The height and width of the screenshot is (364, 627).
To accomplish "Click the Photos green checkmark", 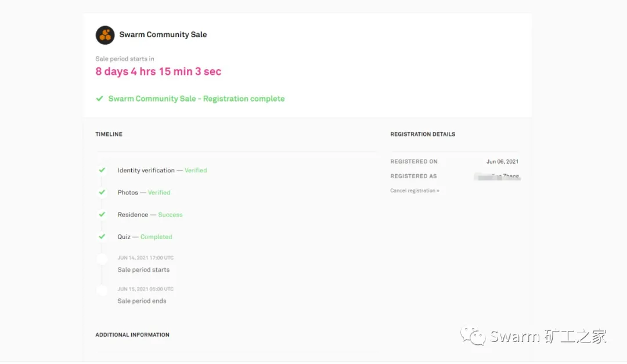I will click(102, 192).
